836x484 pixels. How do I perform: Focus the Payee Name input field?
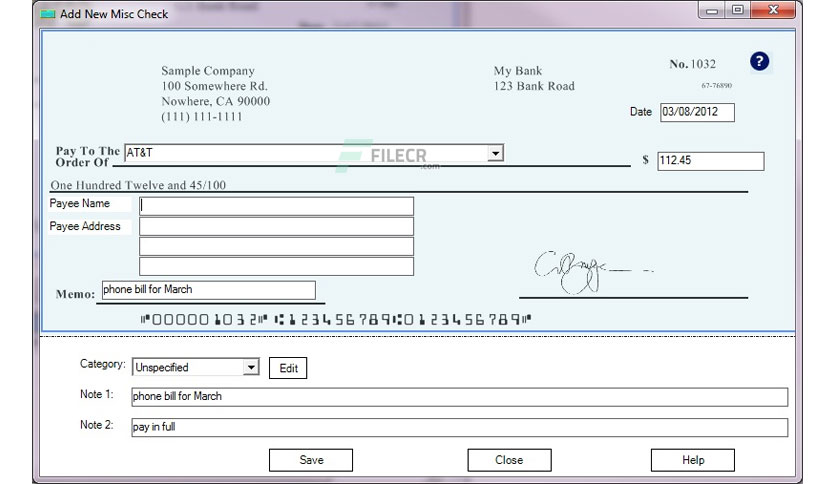276,206
